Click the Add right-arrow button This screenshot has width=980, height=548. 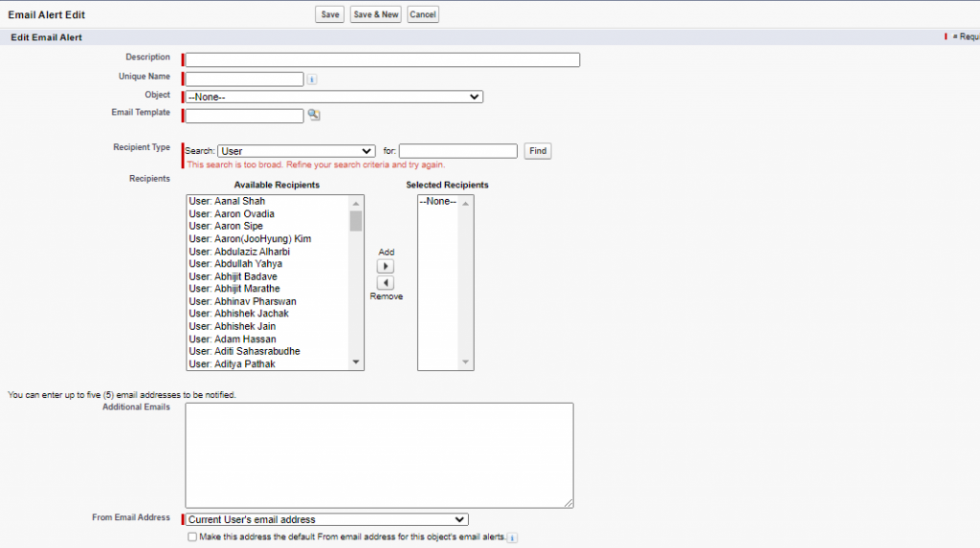386,267
